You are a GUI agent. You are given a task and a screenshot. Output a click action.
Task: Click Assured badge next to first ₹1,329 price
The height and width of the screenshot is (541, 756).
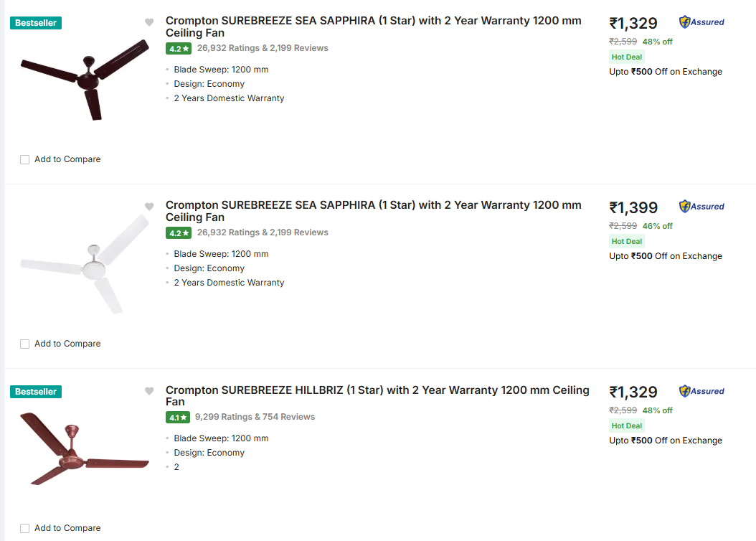click(x=701, y=22)
